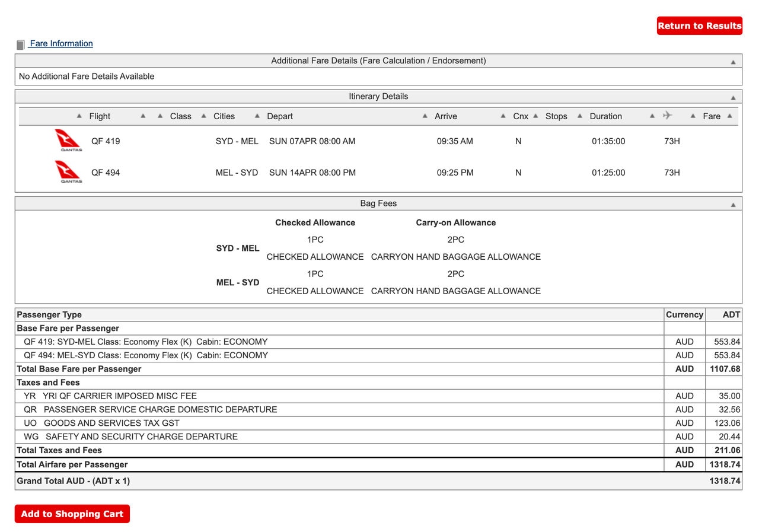
Task: Click the Bag Fees header title
Action: (x=378, y=203)
